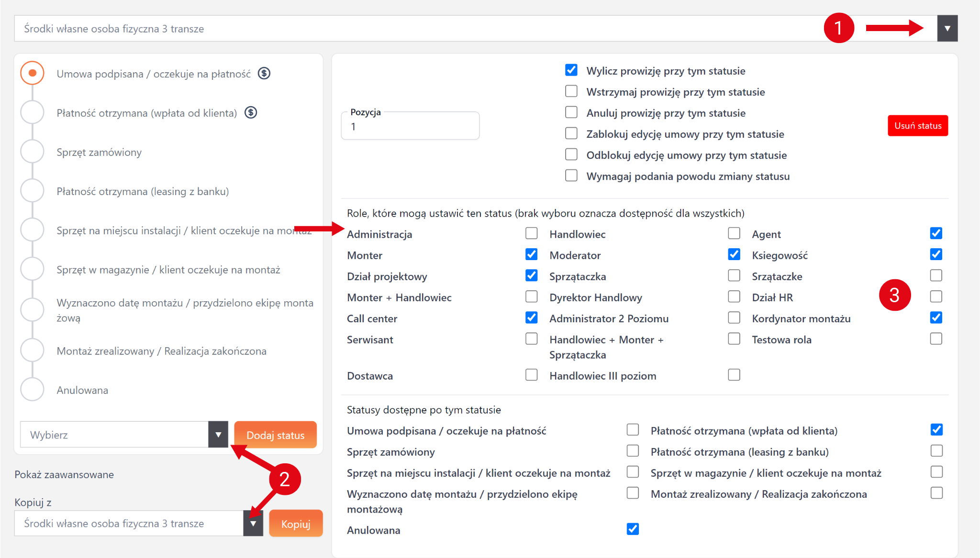
Task: Expand the Wybierz status dropdown
Action: [218, 435]
